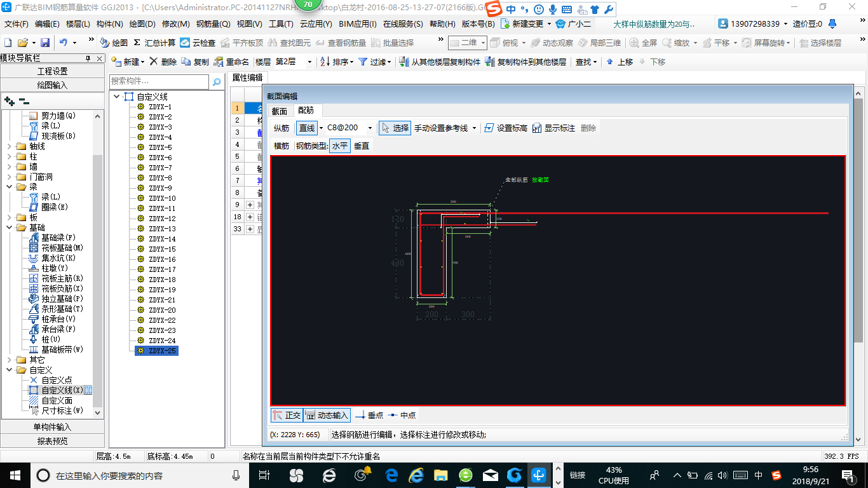Select 垂直 vertical rebar type

[362, 146]
